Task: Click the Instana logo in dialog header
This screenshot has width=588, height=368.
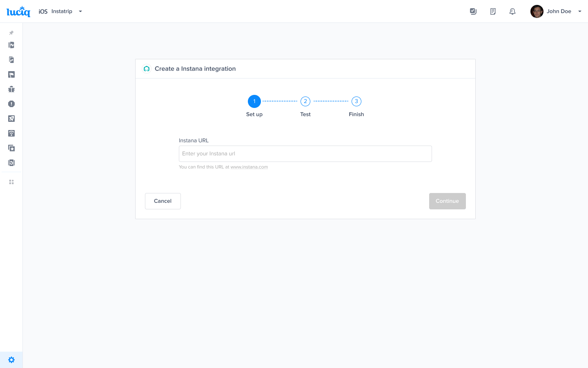Action: 147,69
